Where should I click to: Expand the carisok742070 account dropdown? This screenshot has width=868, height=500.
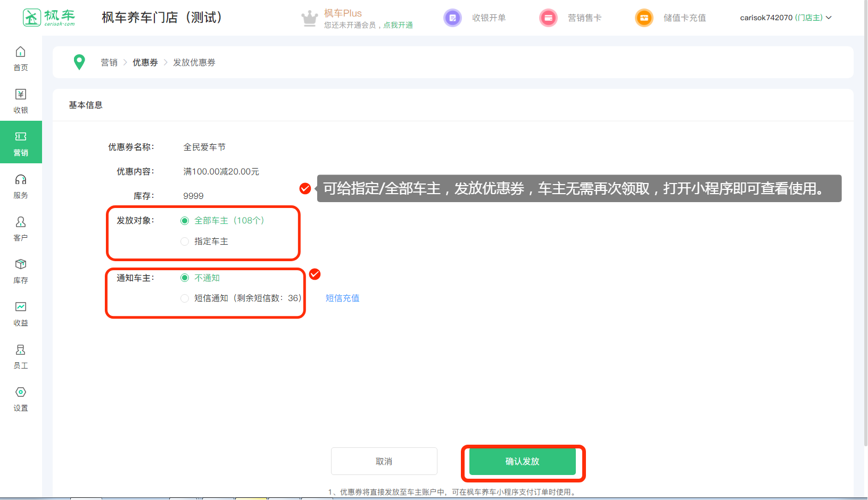click(785, 18)
